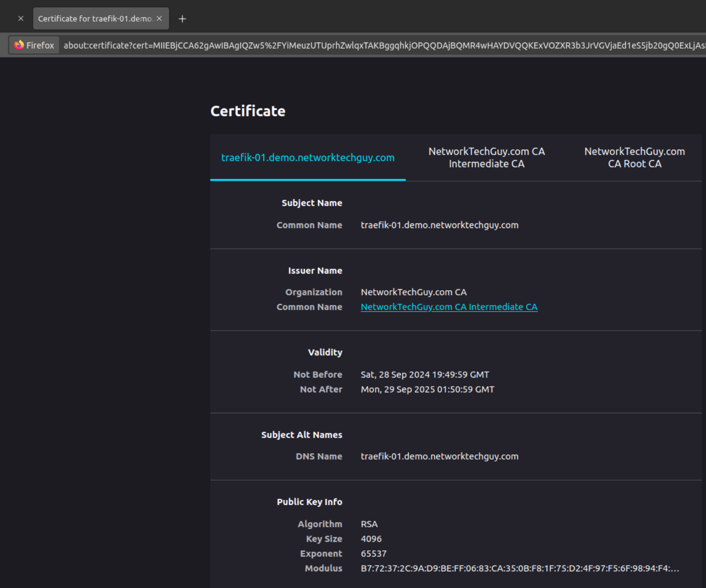Viewport: 706px width, 588px height.
Task: Click the organization value NetworkTechGuy.com CA
Action: point(414,292)
